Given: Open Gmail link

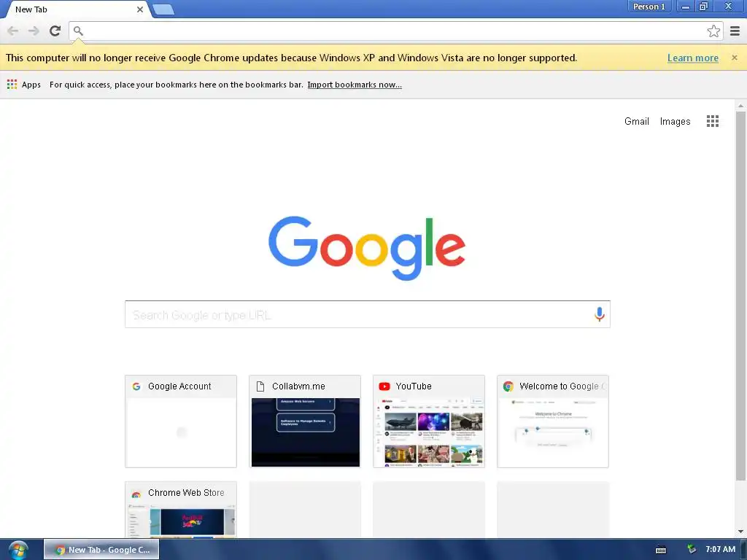Looking at the screenshot, I should (636, 121).
